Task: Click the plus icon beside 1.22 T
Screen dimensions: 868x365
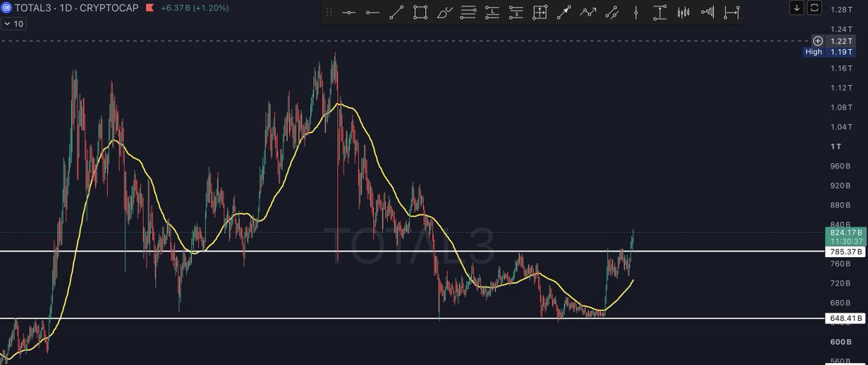Action: tap(817, 41)
